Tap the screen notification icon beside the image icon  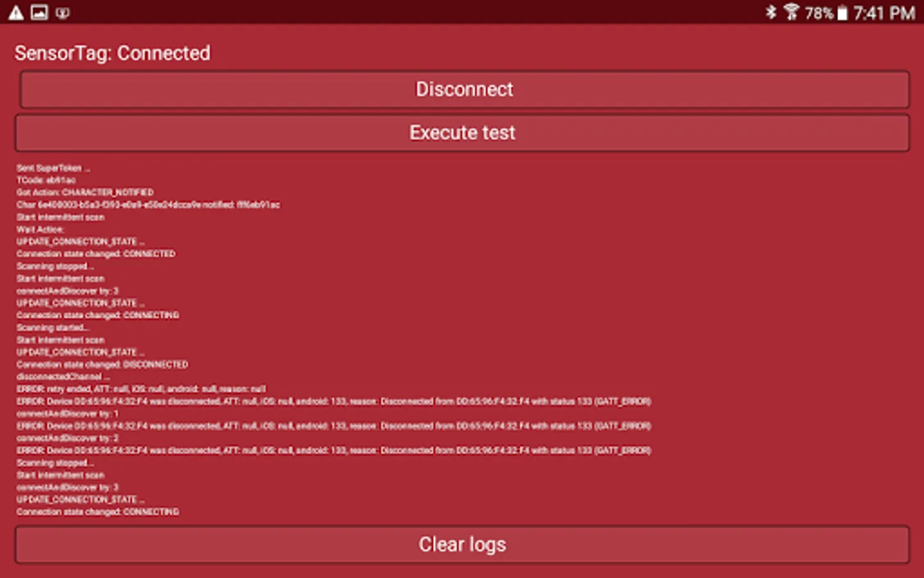[x=62, y=12]
